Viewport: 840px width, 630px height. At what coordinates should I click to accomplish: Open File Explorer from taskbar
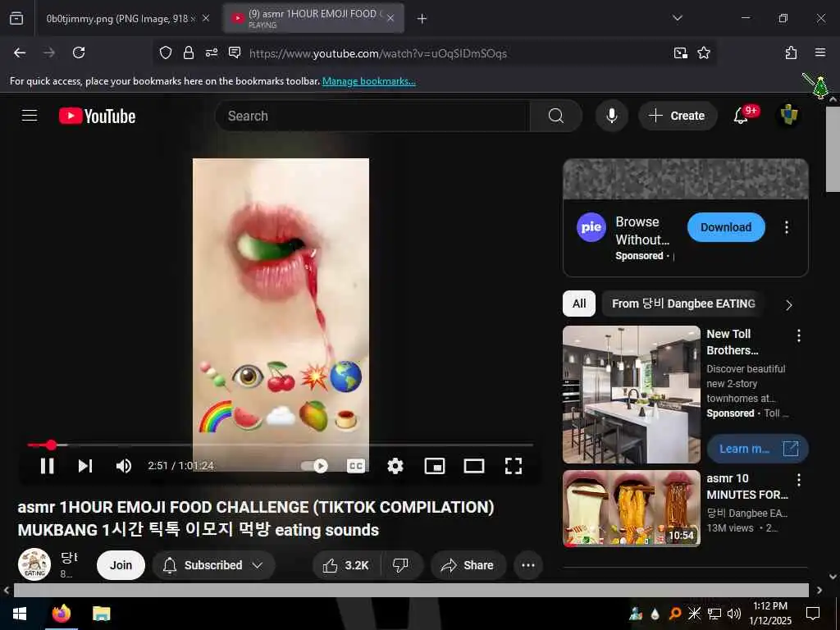click(x=101, y=614)
